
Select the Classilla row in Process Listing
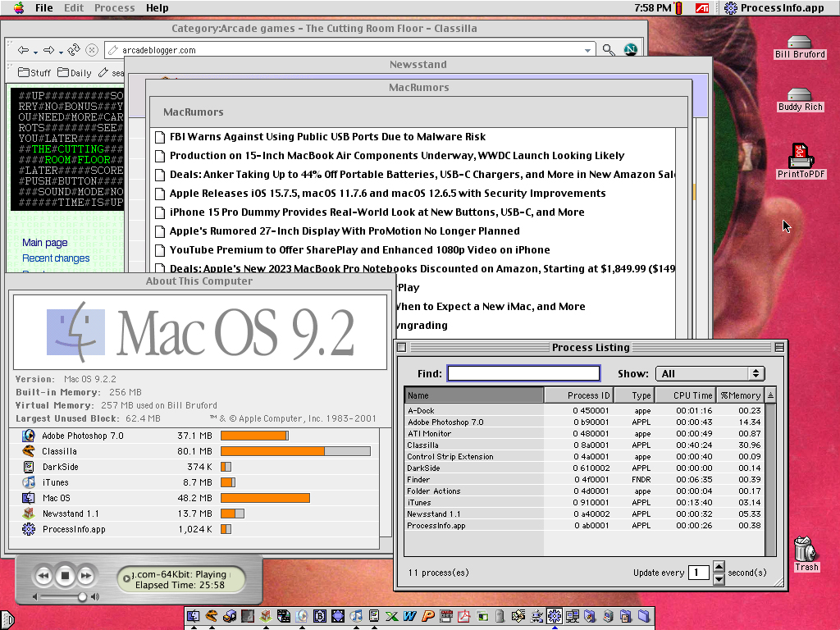[584, 445]
